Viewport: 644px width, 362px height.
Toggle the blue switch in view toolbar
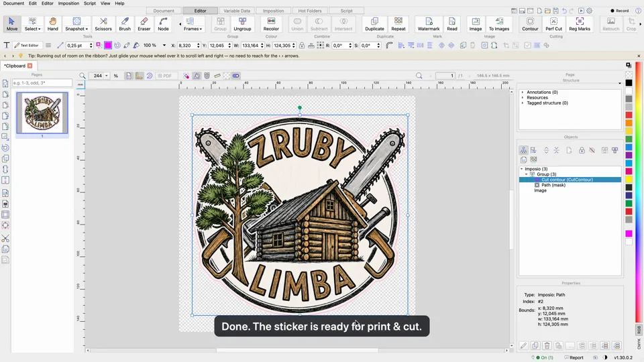click(235, 76)
